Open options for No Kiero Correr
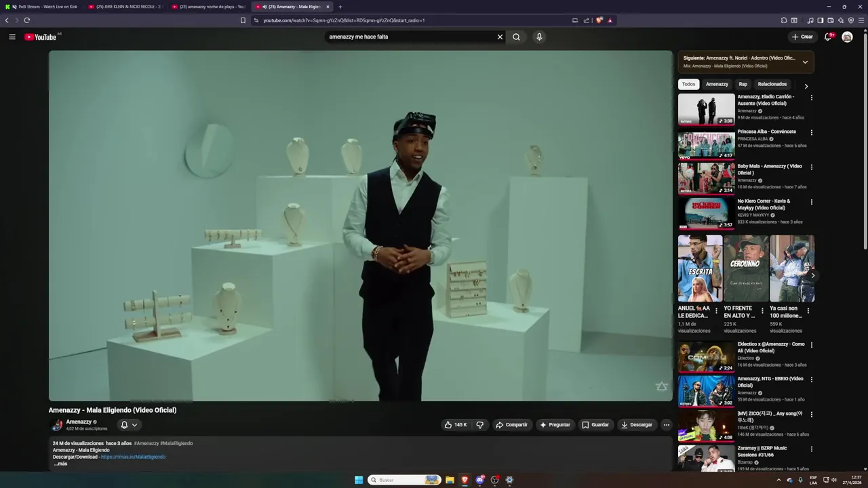Viewport: 868px width, 488px height. point(811,201)
